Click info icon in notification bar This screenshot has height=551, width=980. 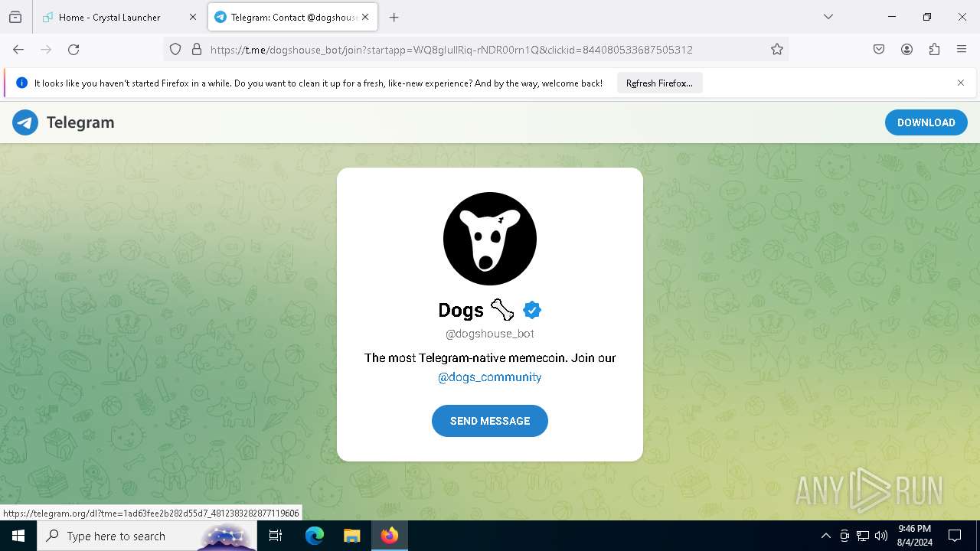click(21, 83)
